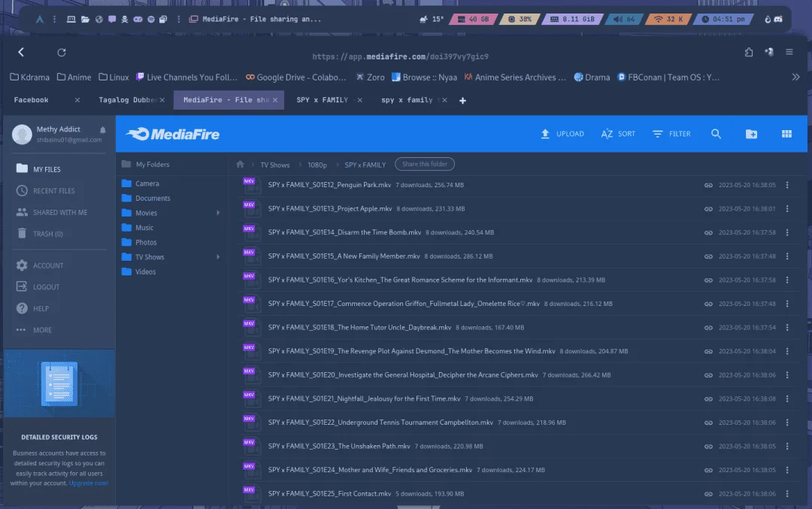Open Trash (0) in sidebar

point(39,234)
